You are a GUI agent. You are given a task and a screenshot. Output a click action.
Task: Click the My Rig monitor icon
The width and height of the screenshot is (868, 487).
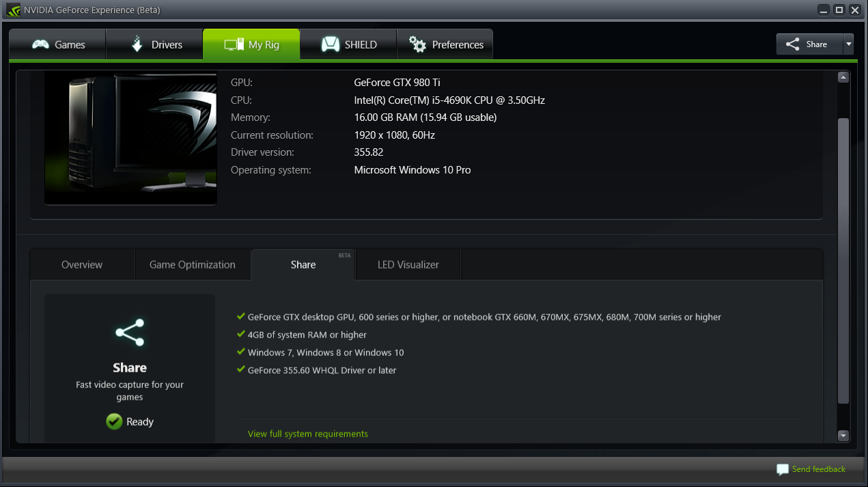point(234,44)
